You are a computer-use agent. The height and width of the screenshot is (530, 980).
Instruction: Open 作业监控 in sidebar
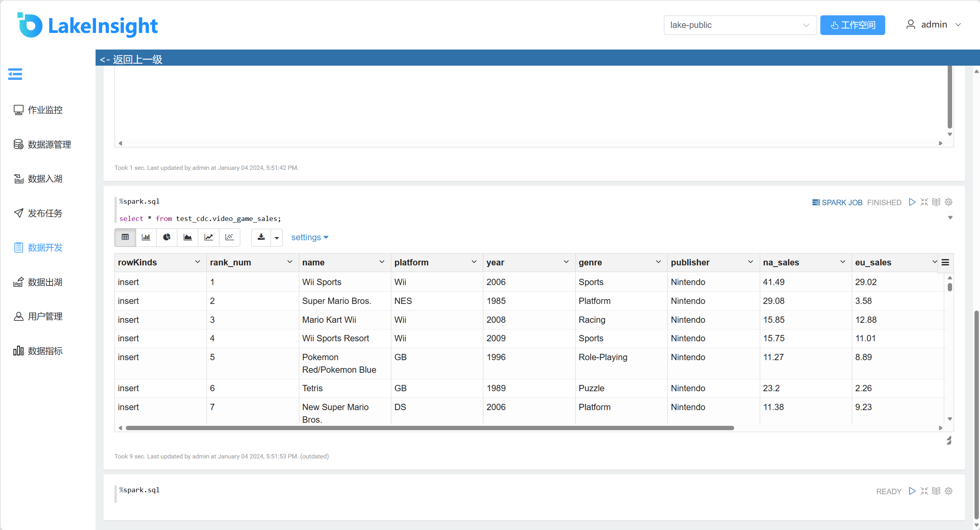pos(38,110)
